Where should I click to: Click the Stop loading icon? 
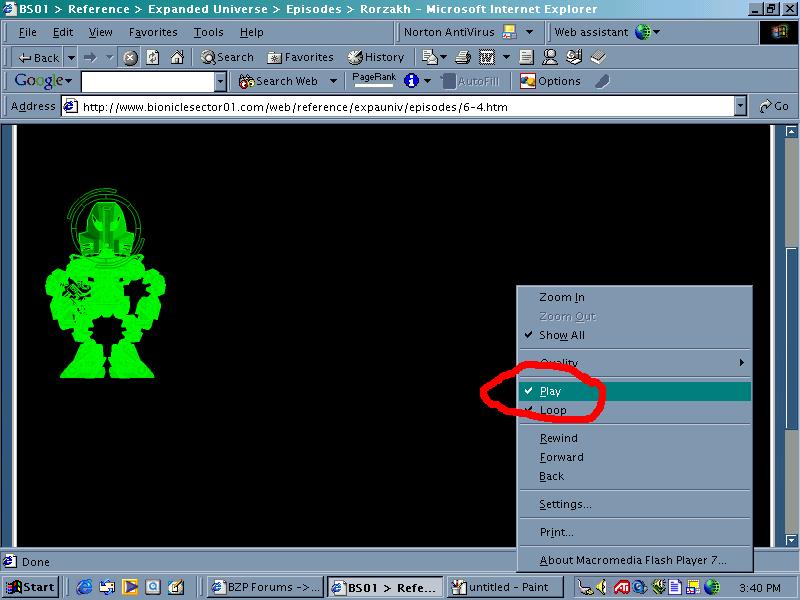click(130, 58)
